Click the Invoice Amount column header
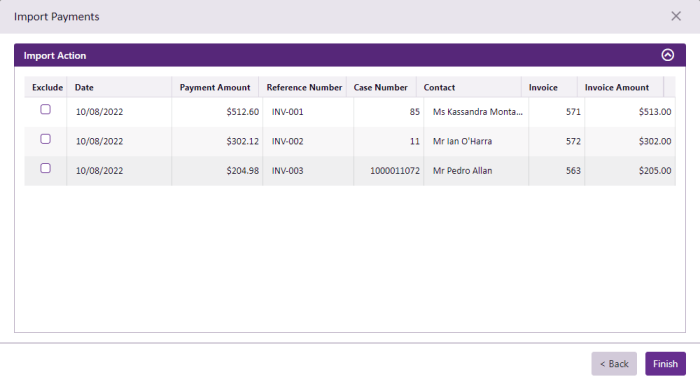 click(x=620, y=87)
